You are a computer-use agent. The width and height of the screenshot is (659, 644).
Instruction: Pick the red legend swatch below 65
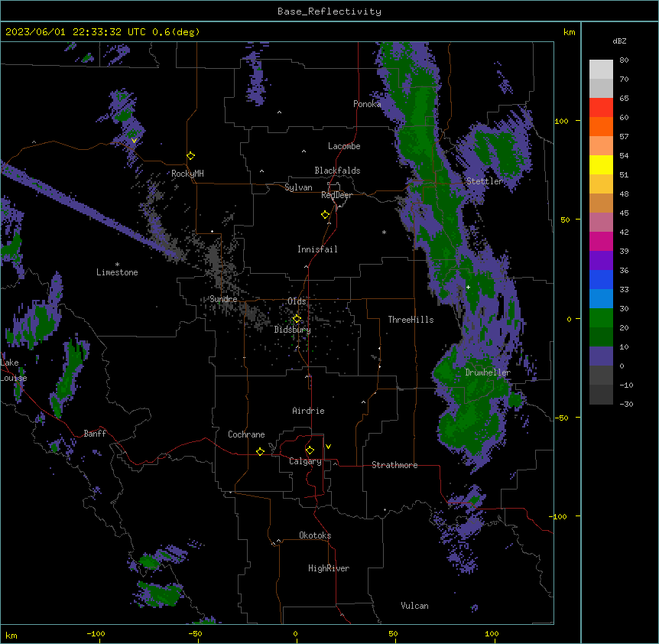click(x=601, y=108)
